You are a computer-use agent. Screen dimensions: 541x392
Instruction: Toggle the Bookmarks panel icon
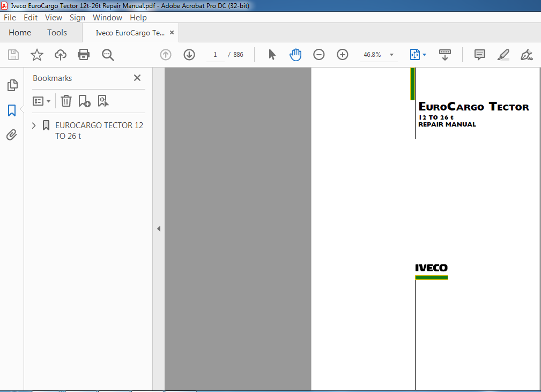pos(12,110)
